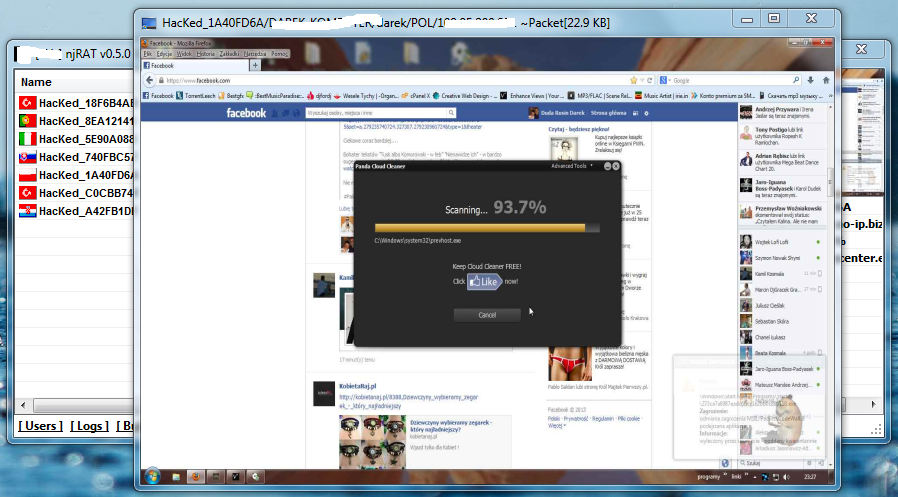Image resolution: width=898 pixels, height=497 pixels.
Task: Open Strona główna link on Facebook
Action: (608, 113)
